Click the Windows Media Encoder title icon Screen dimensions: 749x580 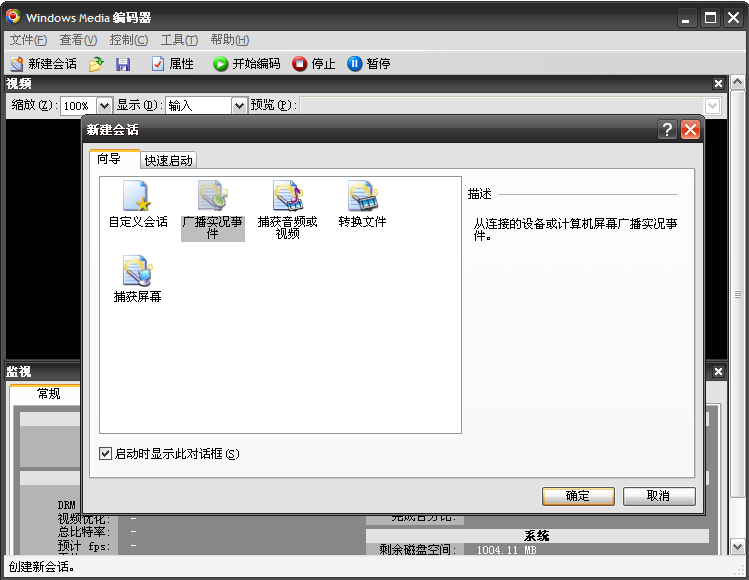[x=13, y=17]
